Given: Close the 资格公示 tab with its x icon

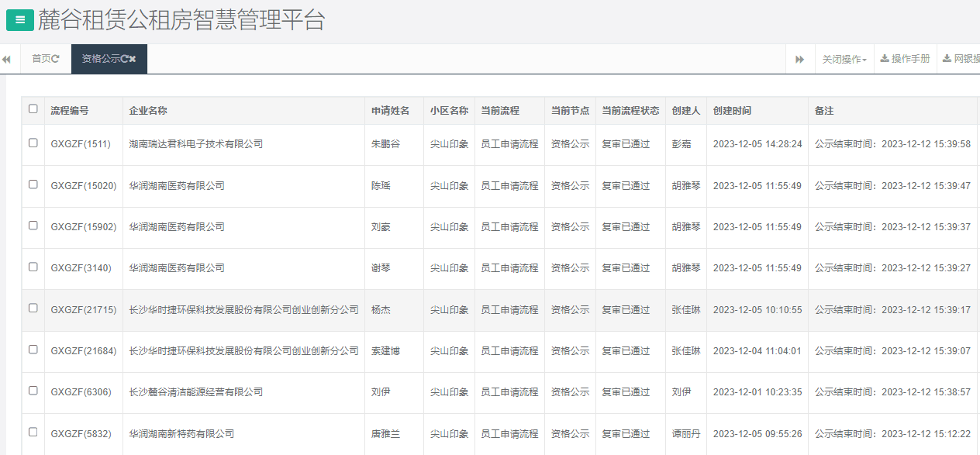Looking at the screenshot, I should pos(132,59).
